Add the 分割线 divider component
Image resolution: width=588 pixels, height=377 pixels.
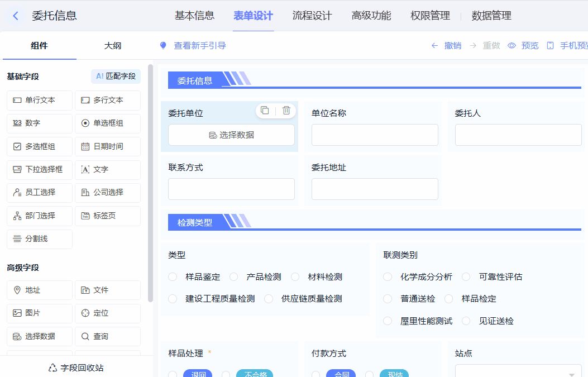click(40, 239)
